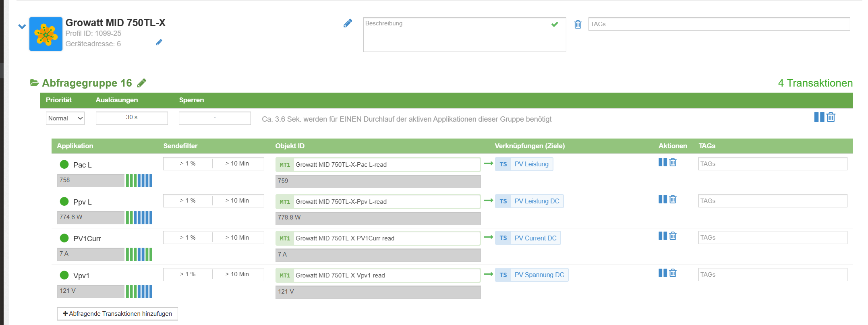This screenshot has height=325, width=868.
Task: Click the Ppv L object value 778.8 W
Action: click(378, 218)
